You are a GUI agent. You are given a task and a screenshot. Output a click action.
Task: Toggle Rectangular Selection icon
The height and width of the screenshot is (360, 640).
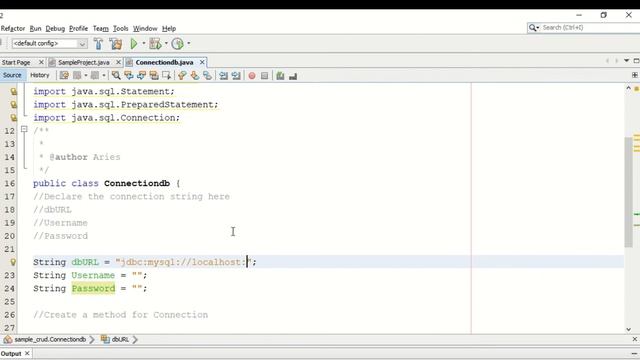tap(166, 76)
